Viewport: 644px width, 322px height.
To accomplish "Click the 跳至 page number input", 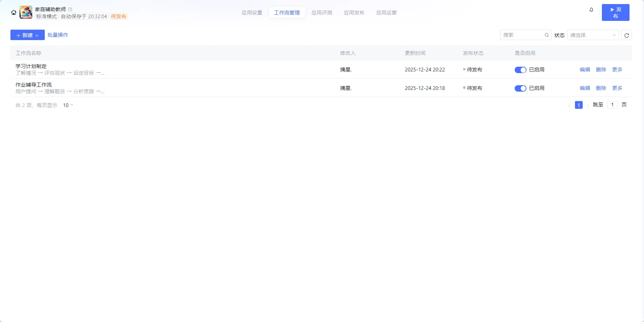I will coord(612,105).
